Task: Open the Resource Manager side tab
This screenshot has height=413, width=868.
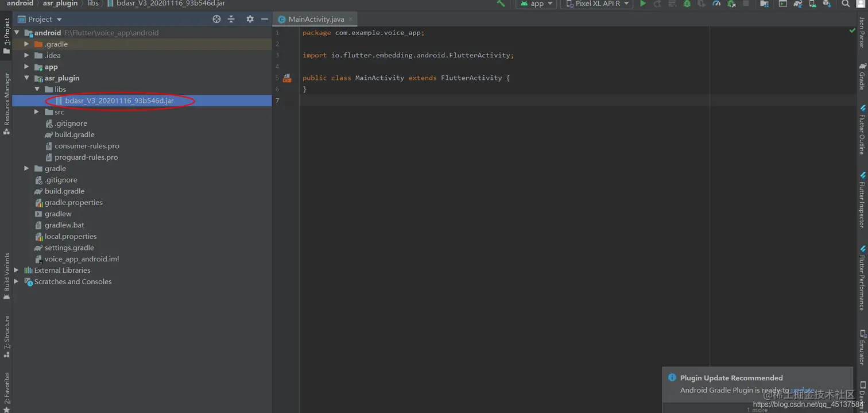Action: click(x=6, y=103)
